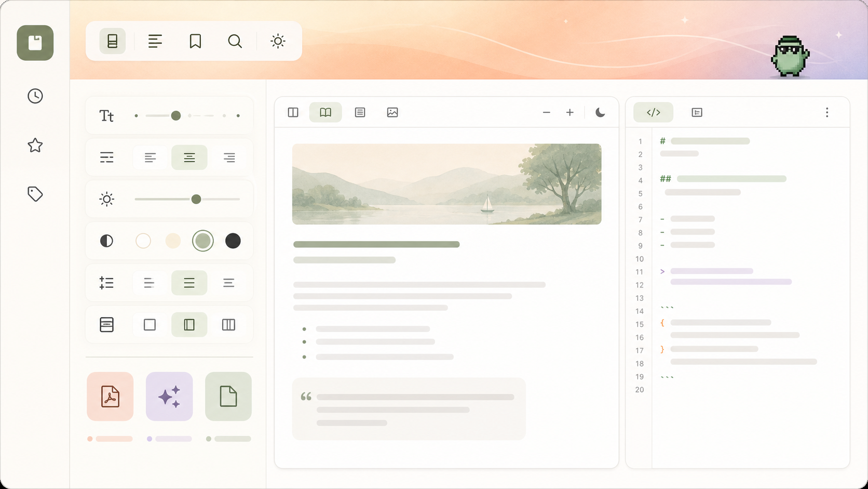Click the search magnifier icon
The height and width of the screenshot is (489, 868).
235,41
